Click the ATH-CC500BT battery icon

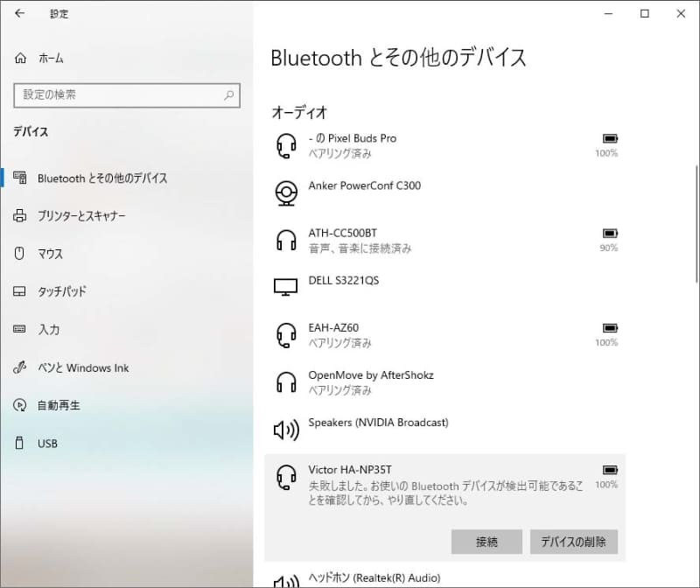[x=610, y=233]
